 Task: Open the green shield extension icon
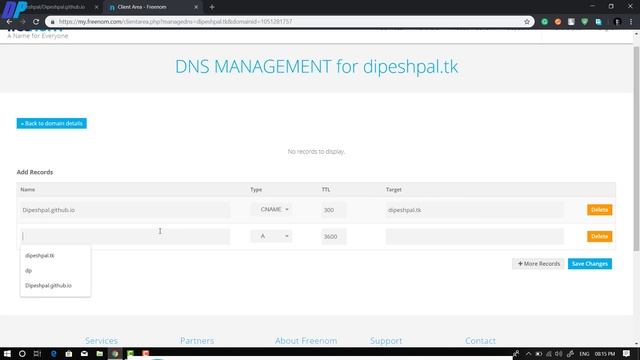tap(584, 22)
